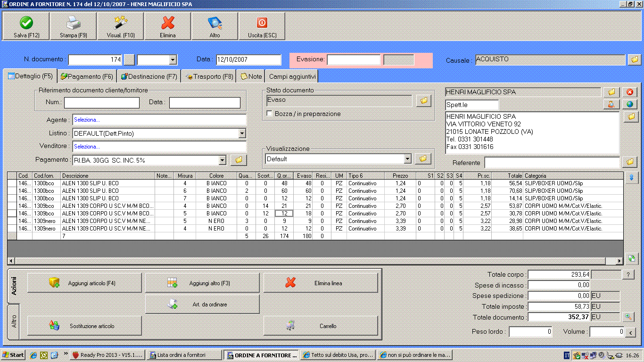Click the blue arrows icon beside the grid
644x362 pixels.
coord(631,178)
